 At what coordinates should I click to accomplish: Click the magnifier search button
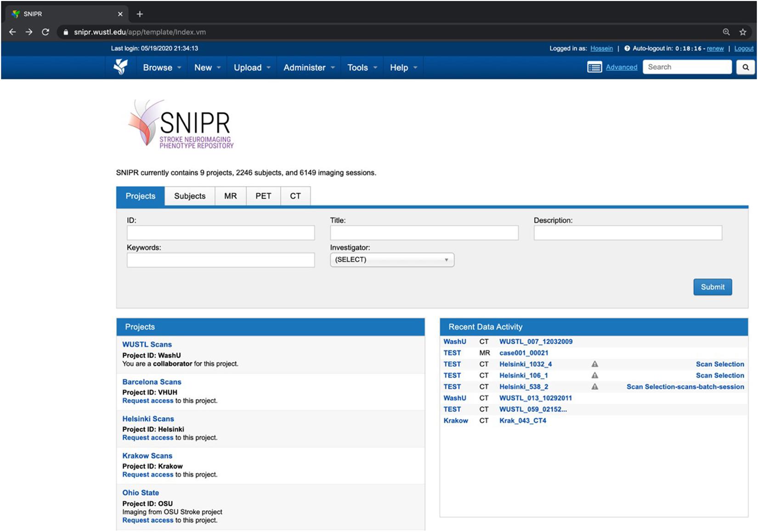click(746, 67)
